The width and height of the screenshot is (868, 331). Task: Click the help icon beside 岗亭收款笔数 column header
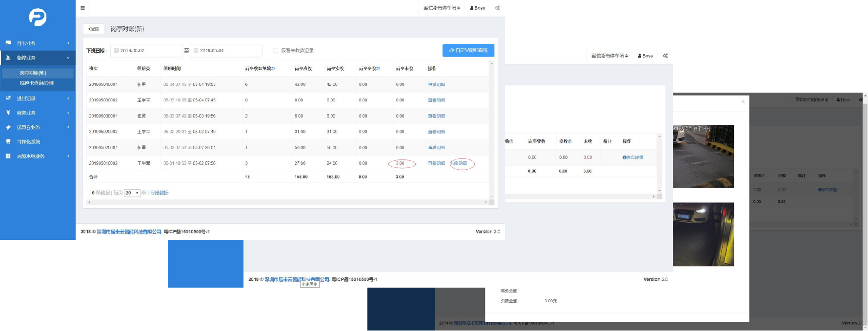pyautogui.click(x=273, y=69)
